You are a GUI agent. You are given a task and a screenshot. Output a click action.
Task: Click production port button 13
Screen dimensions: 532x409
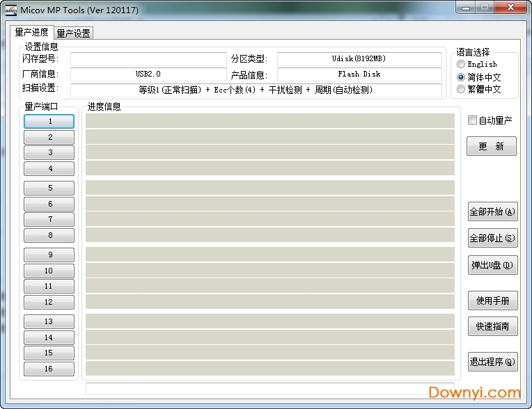[49, 321]
